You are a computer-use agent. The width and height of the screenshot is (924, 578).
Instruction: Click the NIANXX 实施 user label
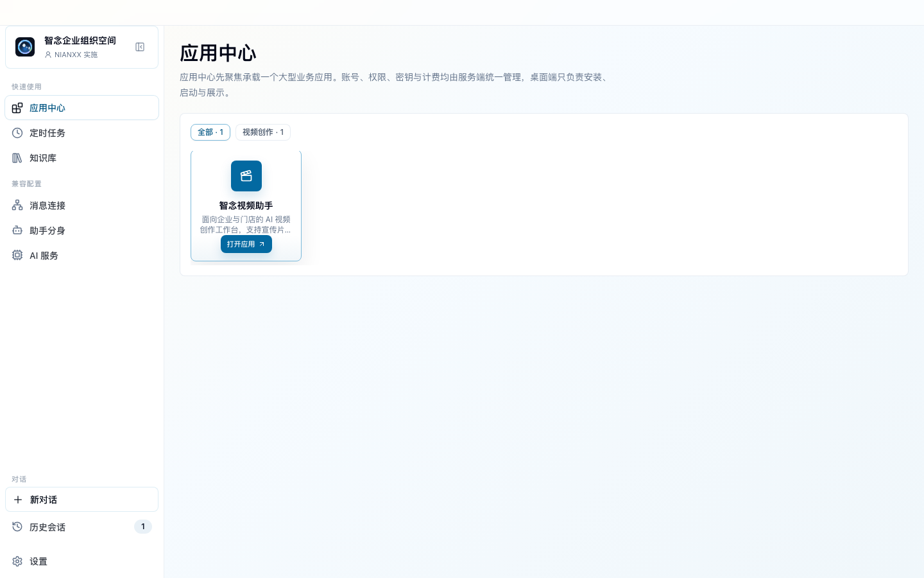(76, 55)
